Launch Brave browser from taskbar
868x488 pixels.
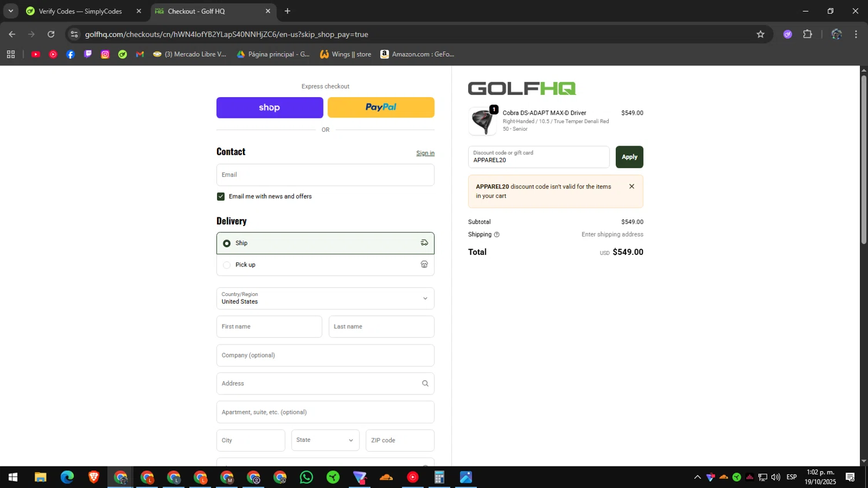pos(94,478)
